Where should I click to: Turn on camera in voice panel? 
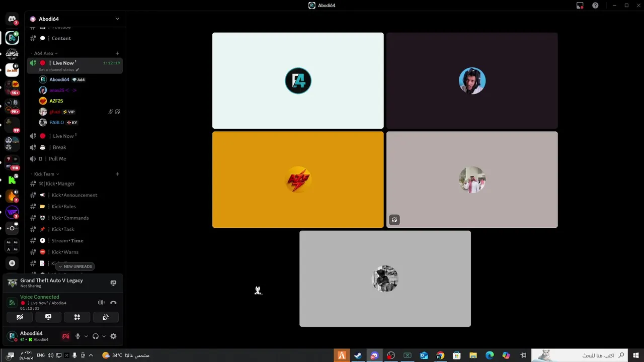(x=20, y=317)
